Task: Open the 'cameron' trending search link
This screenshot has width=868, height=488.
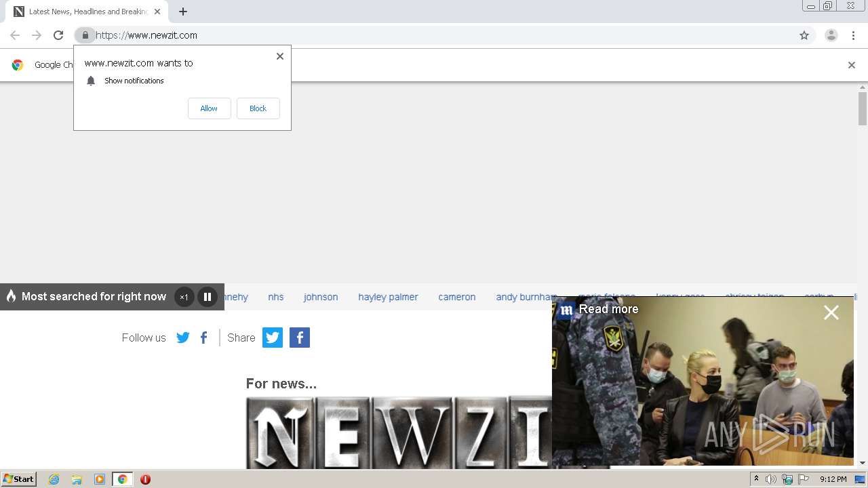Action: click(x=457, y=297)
